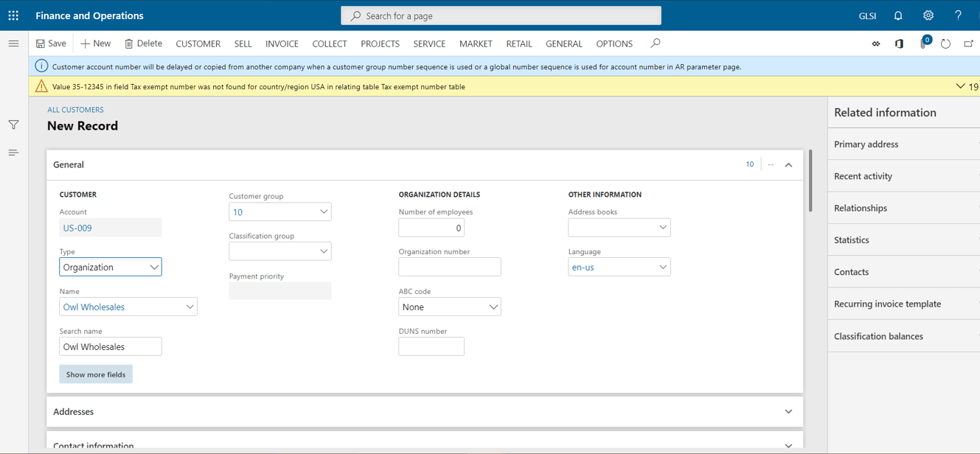Click the Save button
Screen dimensions: 980x454
pos(51,44)
